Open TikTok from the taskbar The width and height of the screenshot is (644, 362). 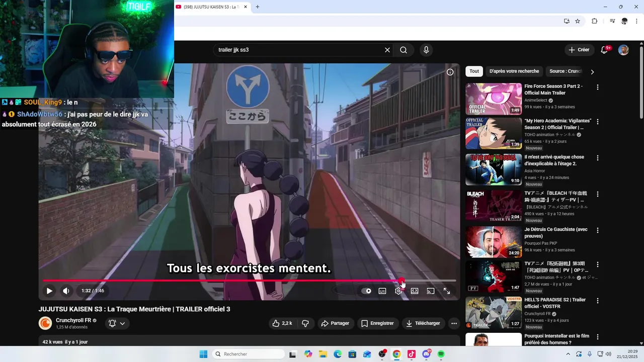tap(411, 354)
